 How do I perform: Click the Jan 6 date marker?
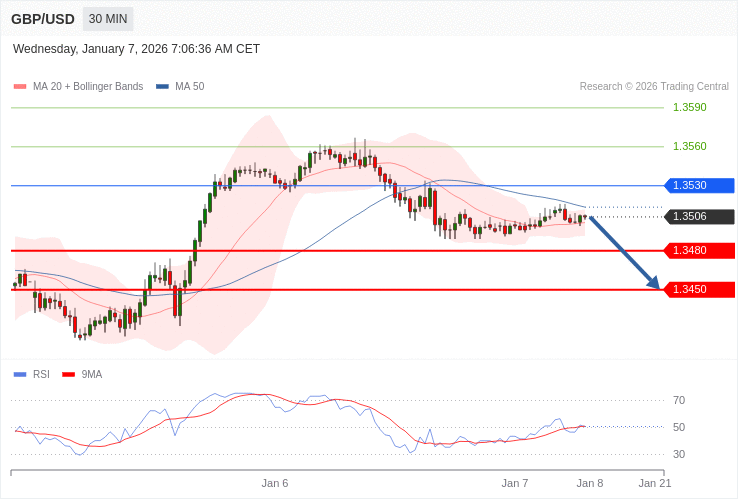(x=275, y=483)
